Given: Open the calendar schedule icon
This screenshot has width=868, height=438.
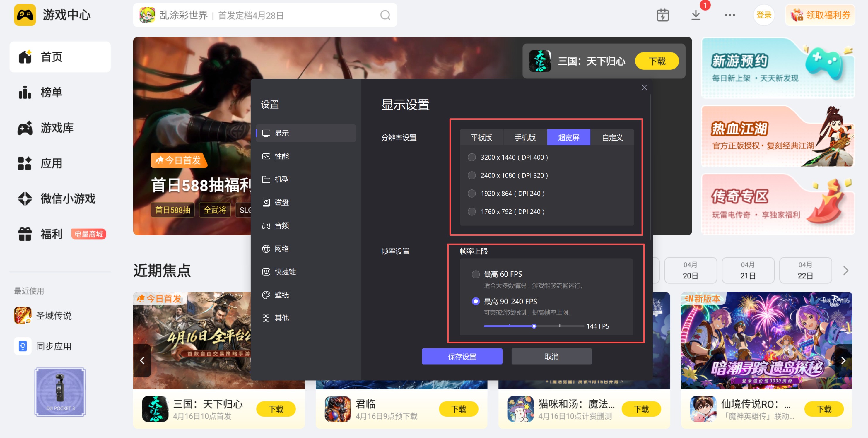Looking at the screenshot, I should pyautogui.click(x=662, y=15).
